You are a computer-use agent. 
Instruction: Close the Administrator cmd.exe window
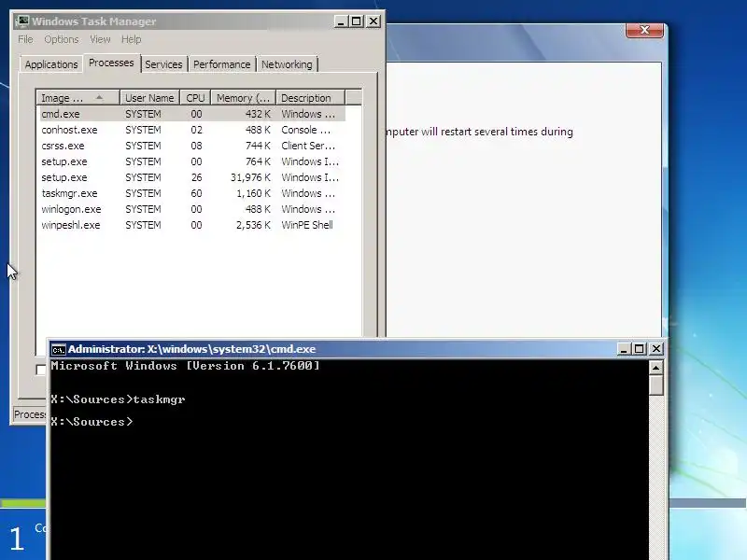coord(656,349)
